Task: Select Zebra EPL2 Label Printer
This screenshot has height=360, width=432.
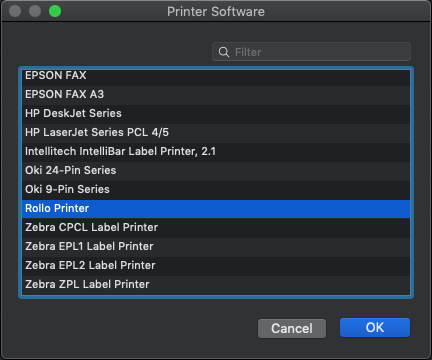Action: [x=216, y=266]
